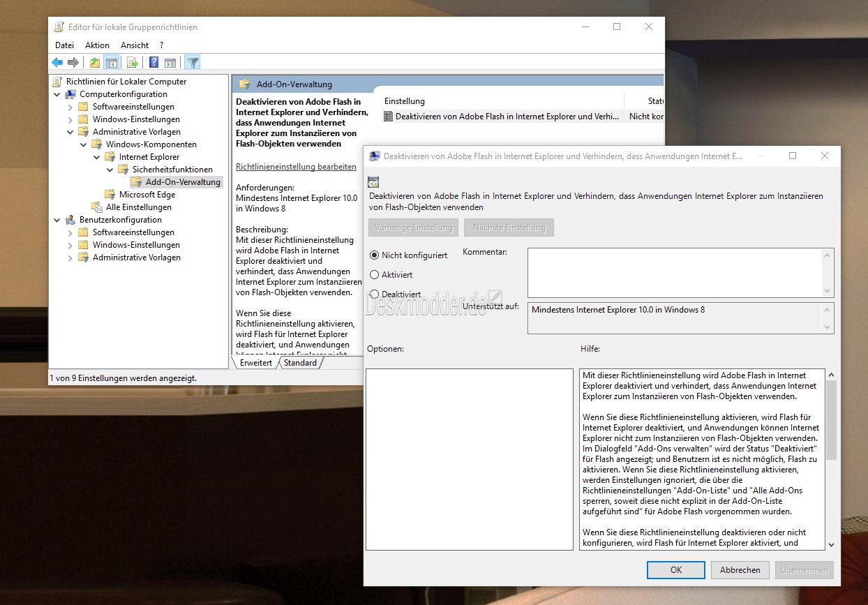Open the Aktion menu
The height and width of the screenshot is (605, 868).
tap(98, 45)
